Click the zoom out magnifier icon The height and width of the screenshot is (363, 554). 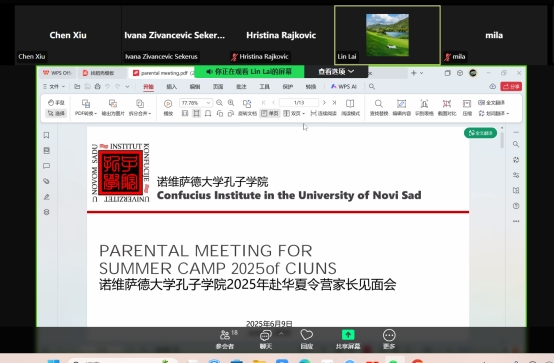(x=219, y=103)
